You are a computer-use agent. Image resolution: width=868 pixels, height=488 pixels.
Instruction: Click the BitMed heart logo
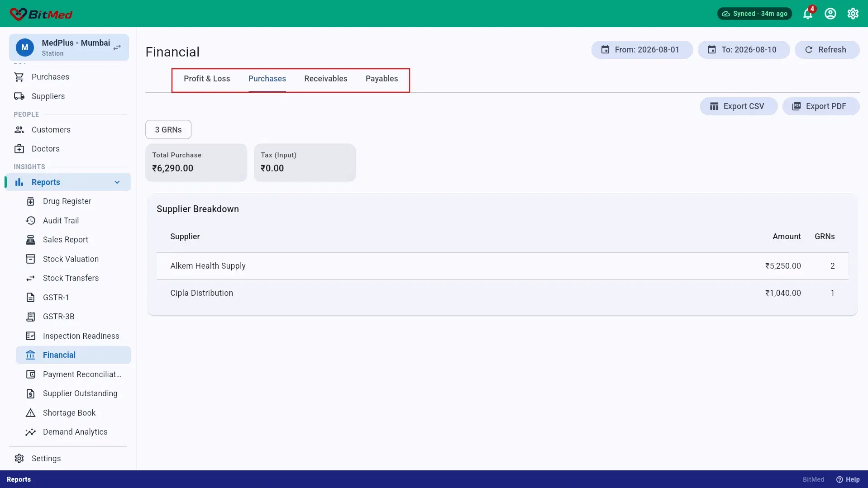click(18, 14)
